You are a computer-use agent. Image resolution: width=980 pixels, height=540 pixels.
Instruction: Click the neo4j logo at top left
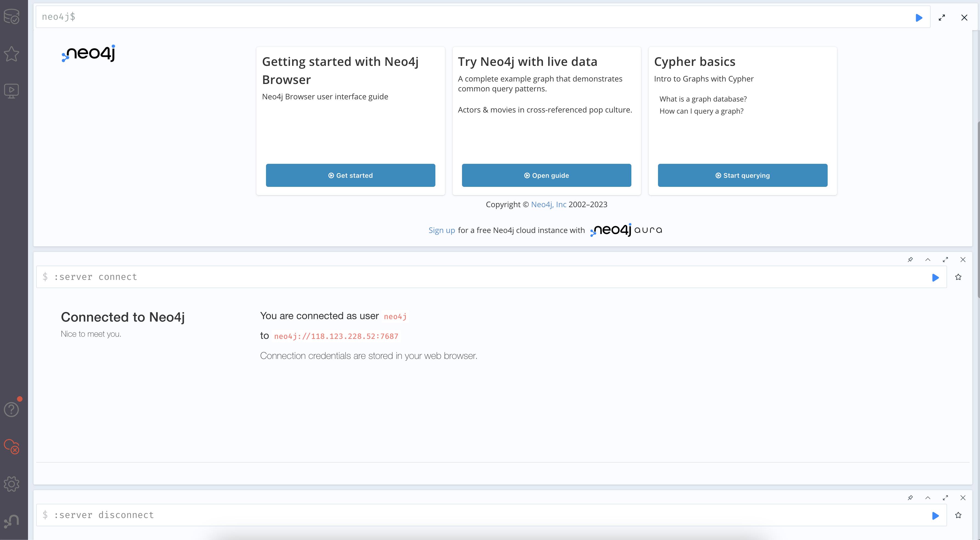[x=88, y=53]
